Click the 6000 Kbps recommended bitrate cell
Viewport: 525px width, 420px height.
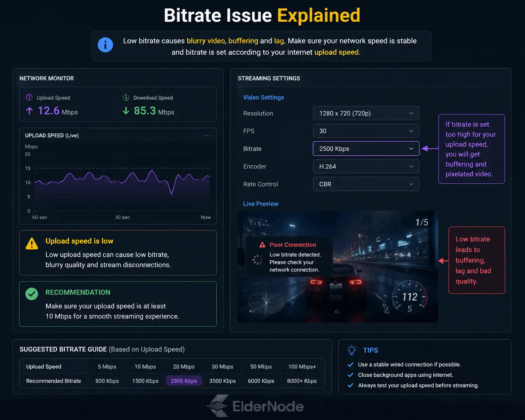point(261,381)
